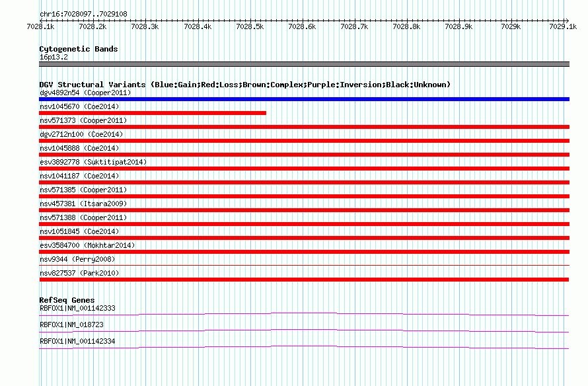Click the red bar under nsv827537
This screenshot has height=386, width=588.
tap(304, 280)
